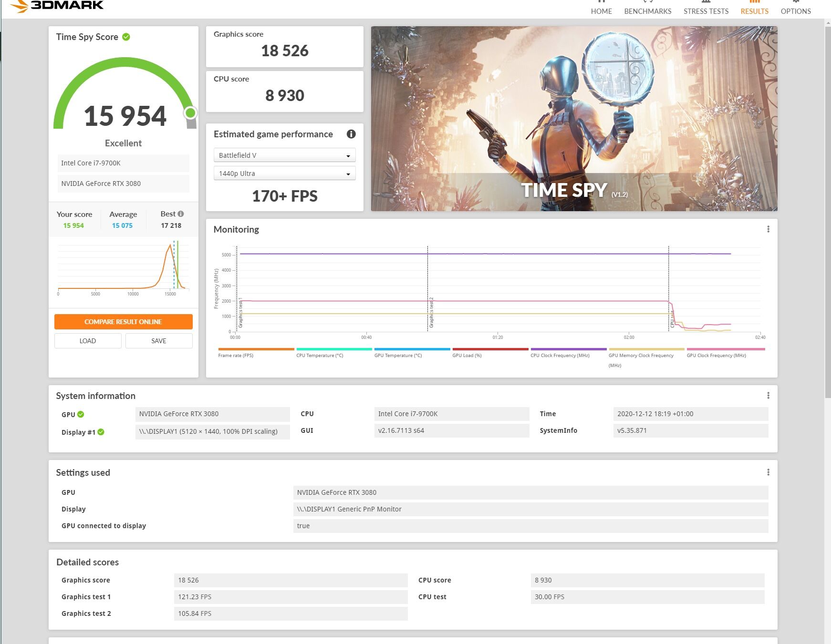
Task: Click the 3DMark logo
Action: 57,6
